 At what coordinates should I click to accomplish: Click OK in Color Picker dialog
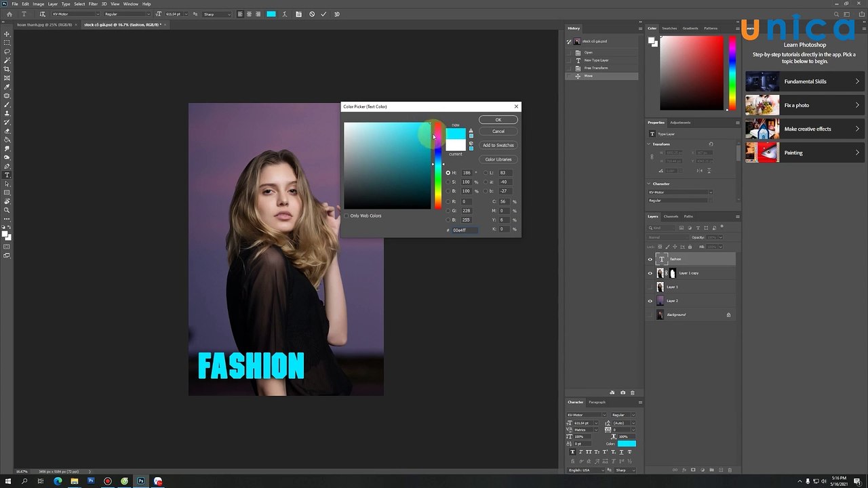coord(498,120)
